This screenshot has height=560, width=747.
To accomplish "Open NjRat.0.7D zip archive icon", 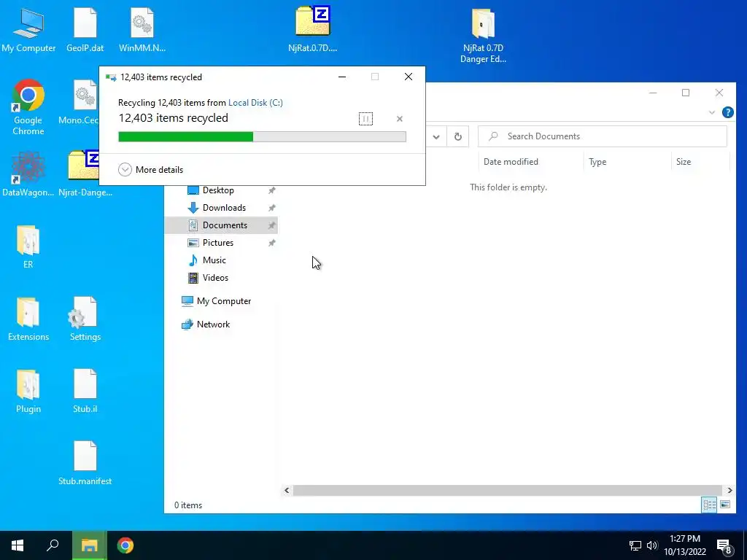I will pos(312,29).
